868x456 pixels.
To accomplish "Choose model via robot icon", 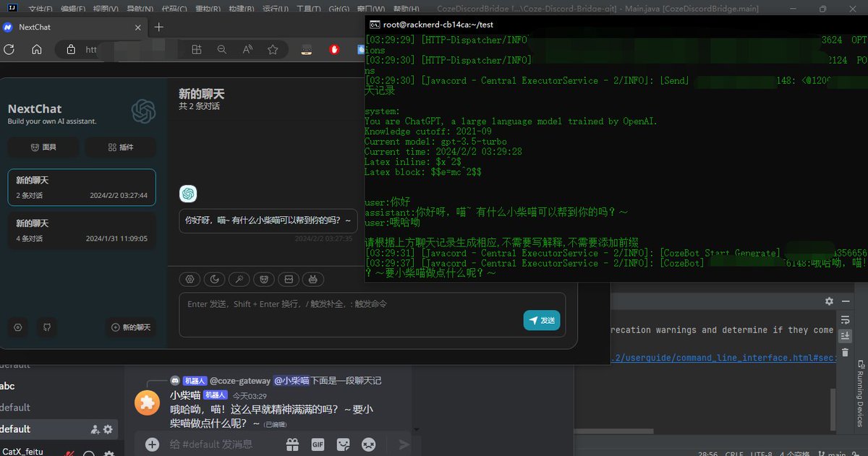I will [x=313, y=279].
